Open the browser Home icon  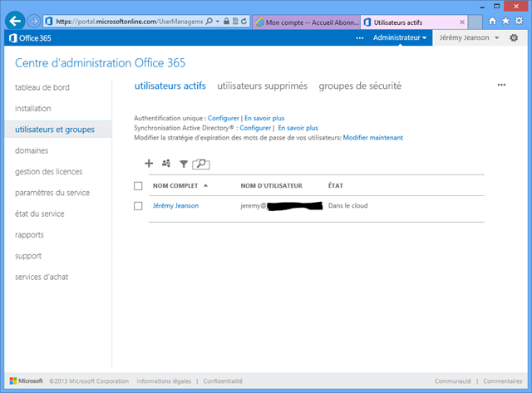click(492, 21)
